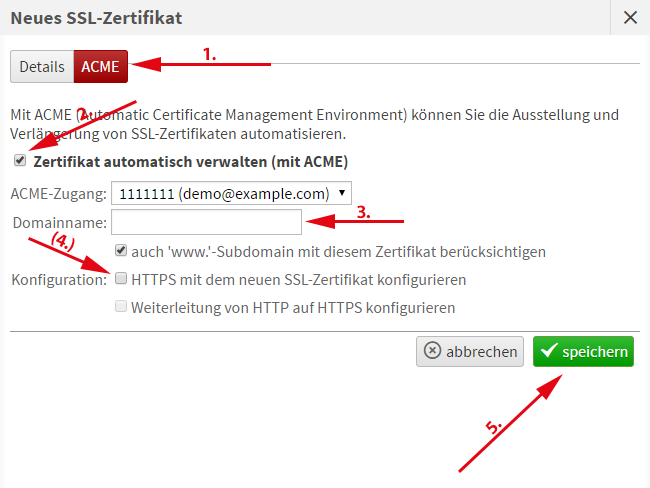This screenshot has width=650, height=488.
Task: Toggle the 'Zertifikat automatisch verwalten' checkbox
Action: tap(20, 160)
